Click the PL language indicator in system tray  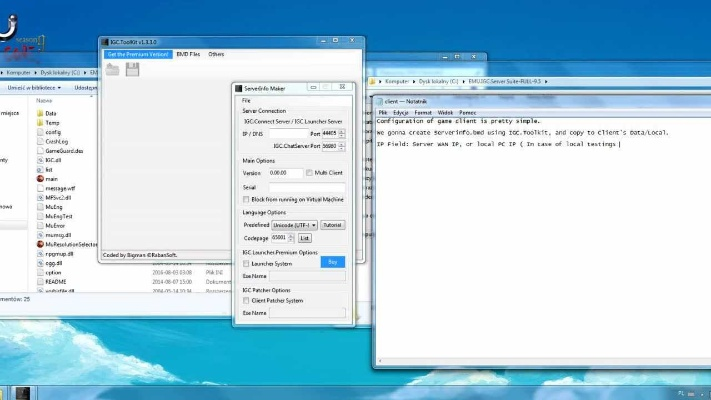681,393
